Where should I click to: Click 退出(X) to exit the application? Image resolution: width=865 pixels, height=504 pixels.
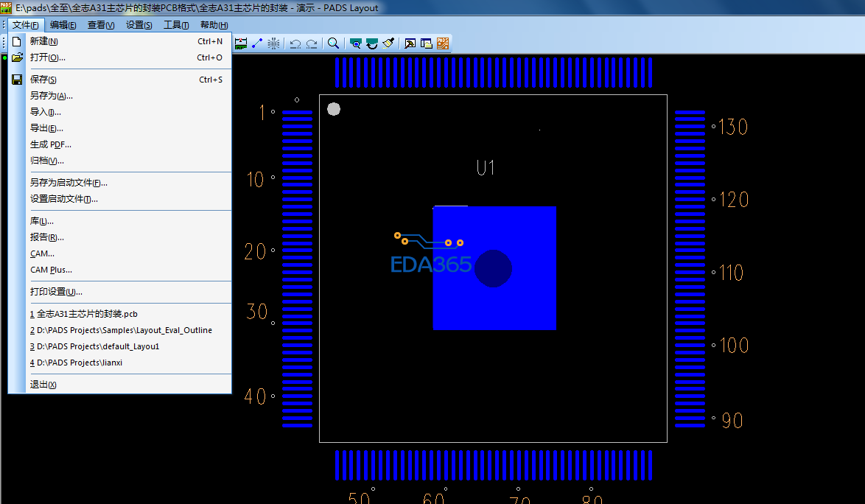(43, 385)
